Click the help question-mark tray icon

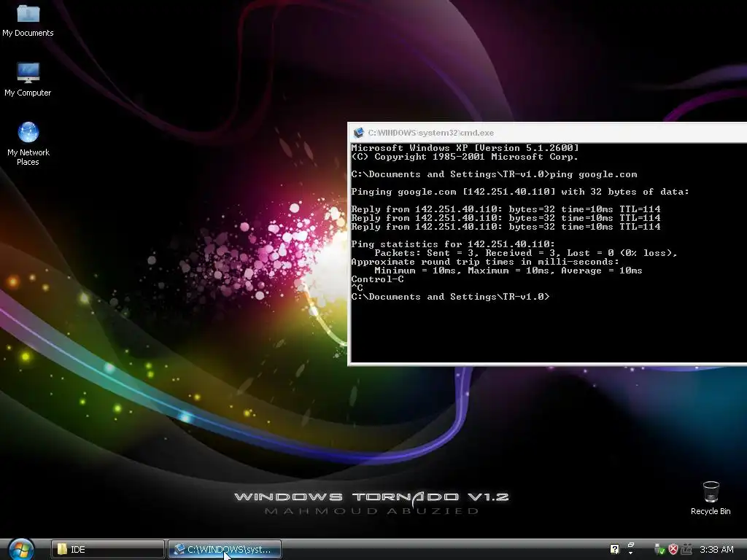[614, 549]
